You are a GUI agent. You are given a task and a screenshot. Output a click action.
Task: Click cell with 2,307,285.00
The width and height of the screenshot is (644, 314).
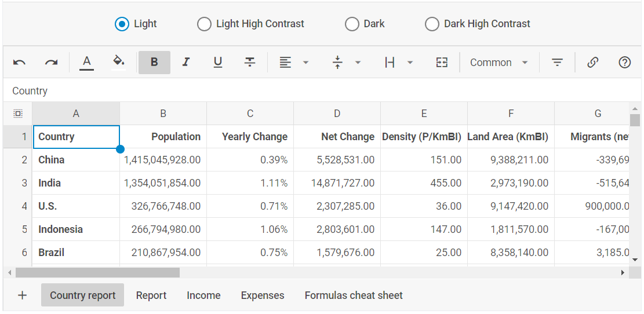point(337,206)
